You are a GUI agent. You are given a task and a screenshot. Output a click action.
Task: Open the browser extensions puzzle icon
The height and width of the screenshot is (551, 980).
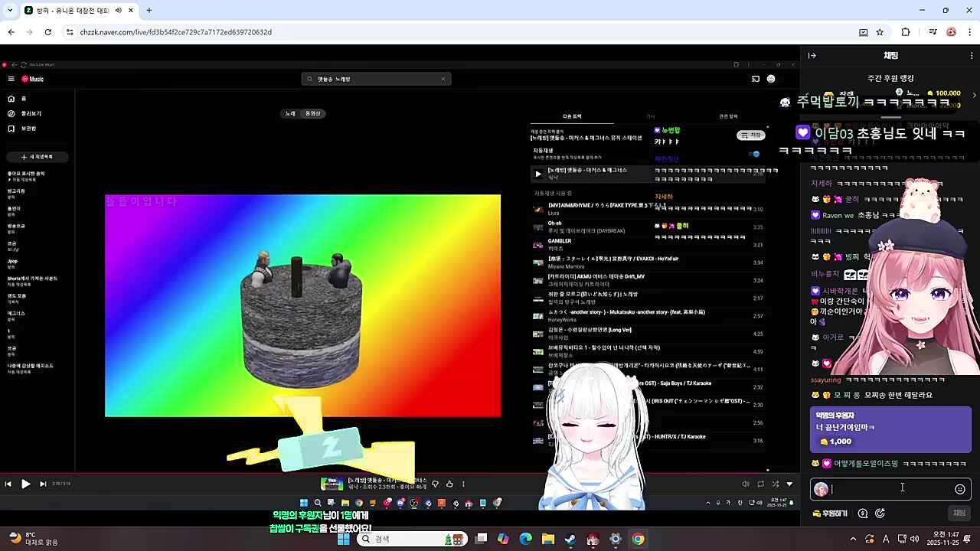906,32
